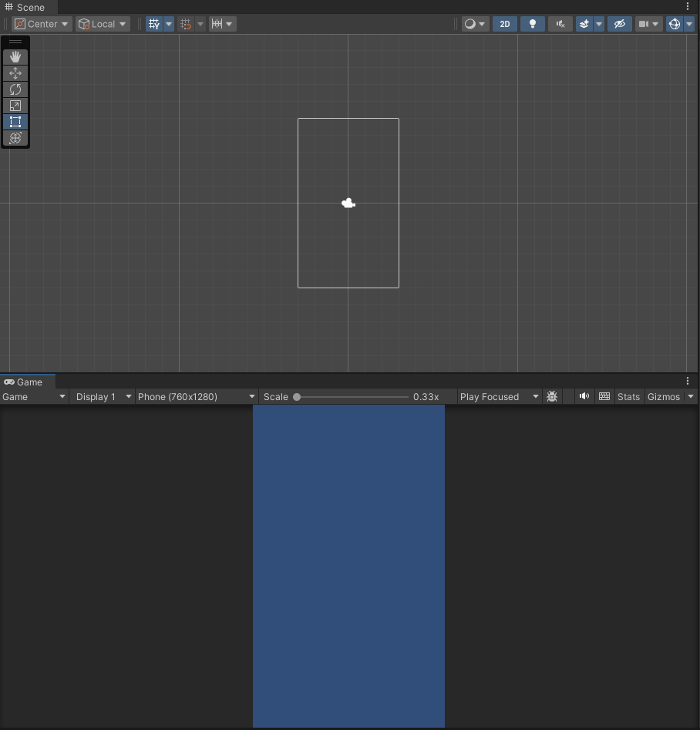Toggle shortcuts keyboard icon in Game view
Screen dimensions: 700x730
[604, 397]
